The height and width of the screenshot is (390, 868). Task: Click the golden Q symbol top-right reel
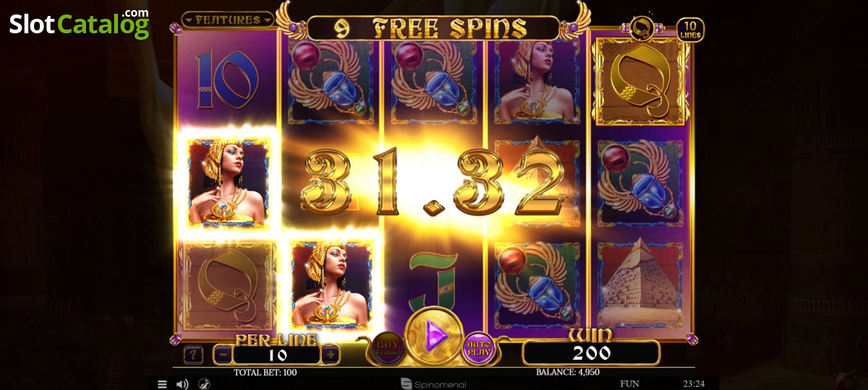click(639, 80)
